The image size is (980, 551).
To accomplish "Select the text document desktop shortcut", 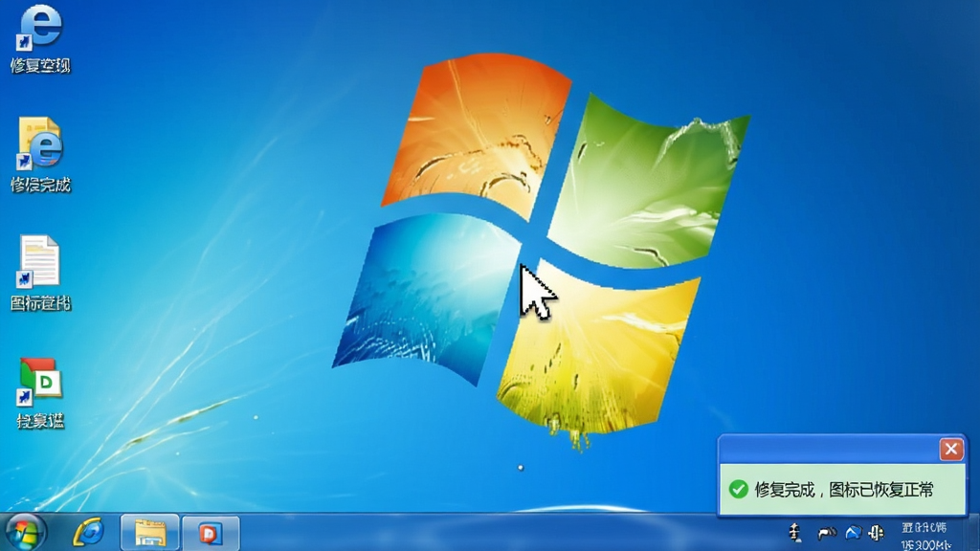I will pyautogui.click(x=39, y=273).
